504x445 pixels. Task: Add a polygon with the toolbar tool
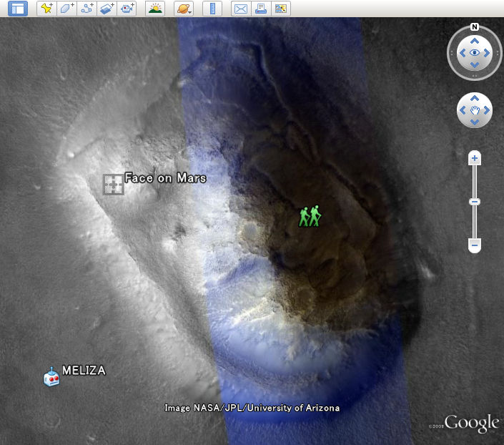point(67,9)
